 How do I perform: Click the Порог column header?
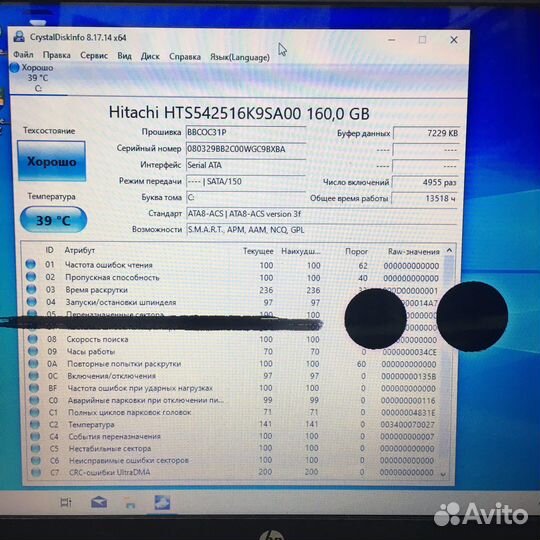pos(356,252)
